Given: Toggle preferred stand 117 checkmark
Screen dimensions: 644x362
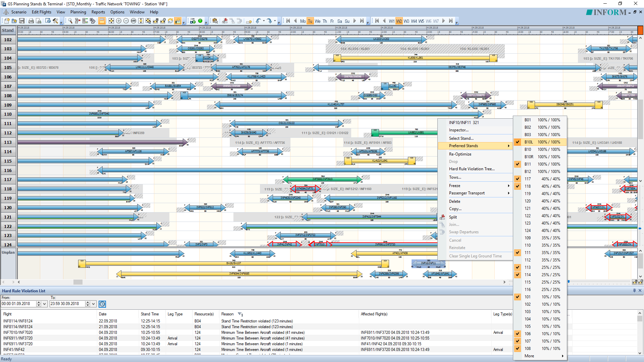Looking at the screenshot, I should (518, 179).
